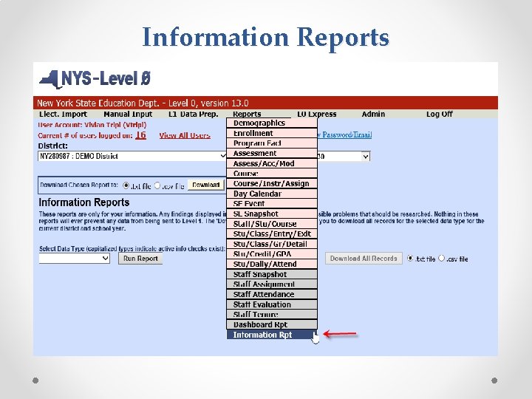Expand the Select Data Type dropdown
The width and height of the screenshot is (532, 399).
pos(75,259)
